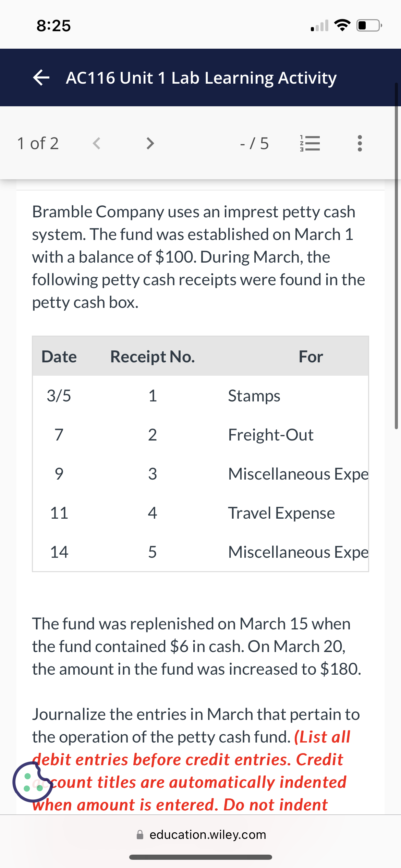
Task: Tap the back arrow in header
Action: 41,78
